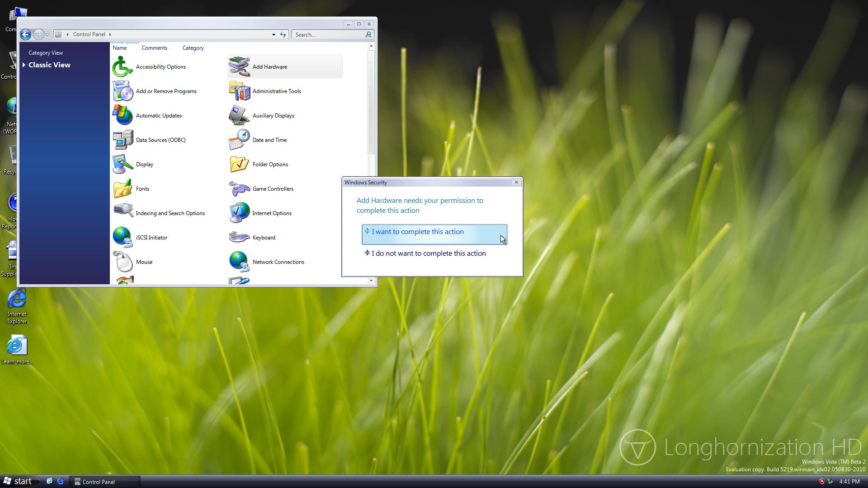Click the refresh icon next to address bar
This screenshot has width=868, height=488.
click(x=283, y=34)
